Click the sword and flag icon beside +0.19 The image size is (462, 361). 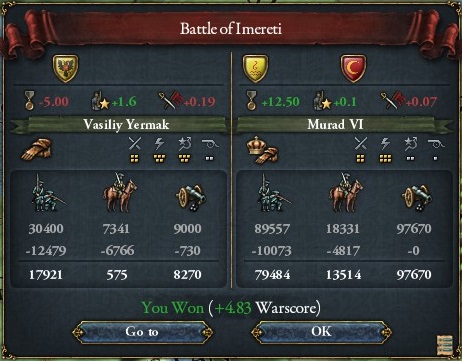click(x=170, y=101)
